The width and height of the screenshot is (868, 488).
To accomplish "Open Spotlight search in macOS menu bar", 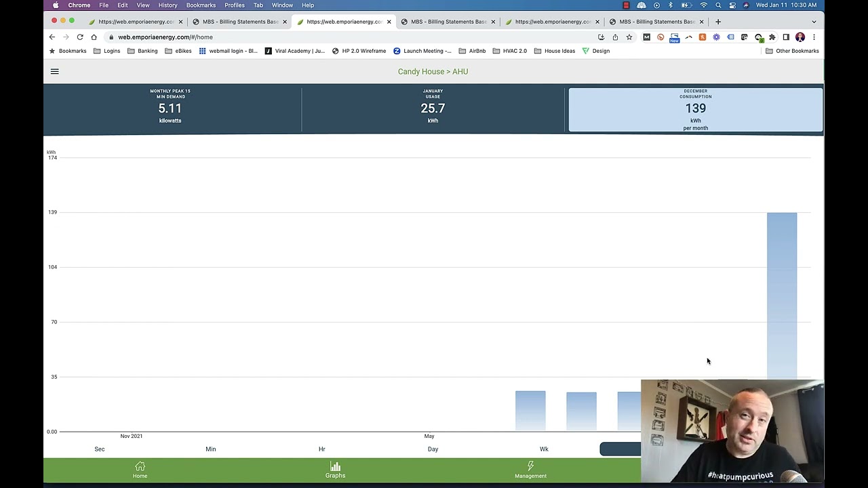I will [x=718, y=5].
